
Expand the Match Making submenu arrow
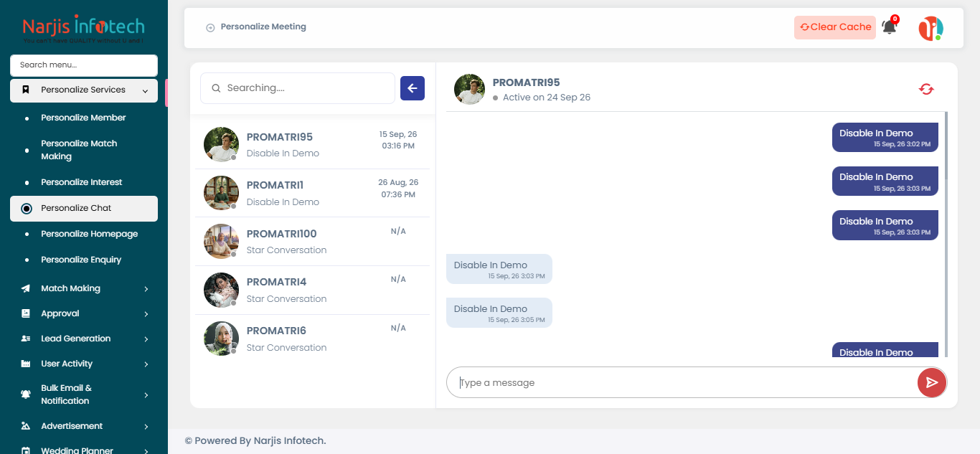pyautogui.click(x=146, y=289)
